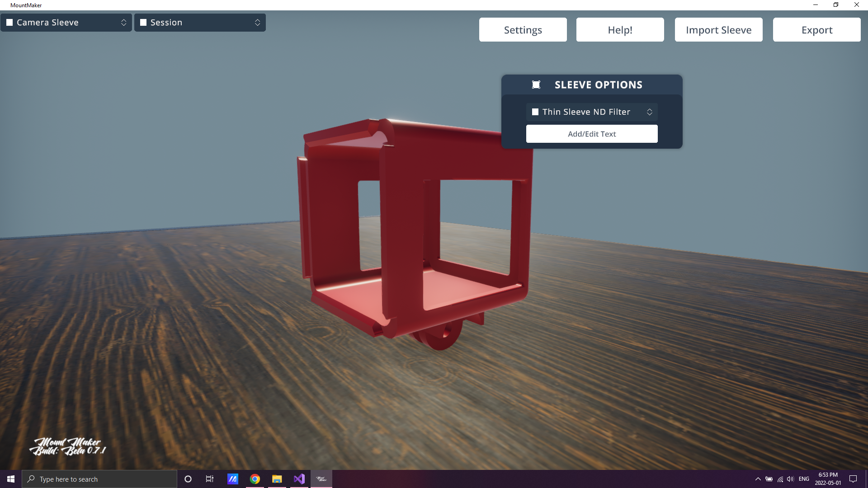
Task: Open Cortana circle icon in taskbar
Action: [x=188, y=479]
